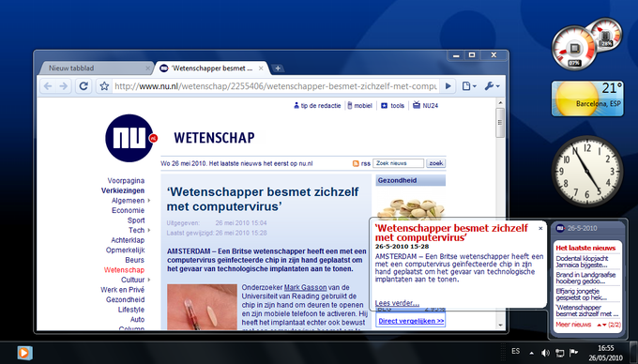Click 'Meer nieuws' in the gadget

573,325
